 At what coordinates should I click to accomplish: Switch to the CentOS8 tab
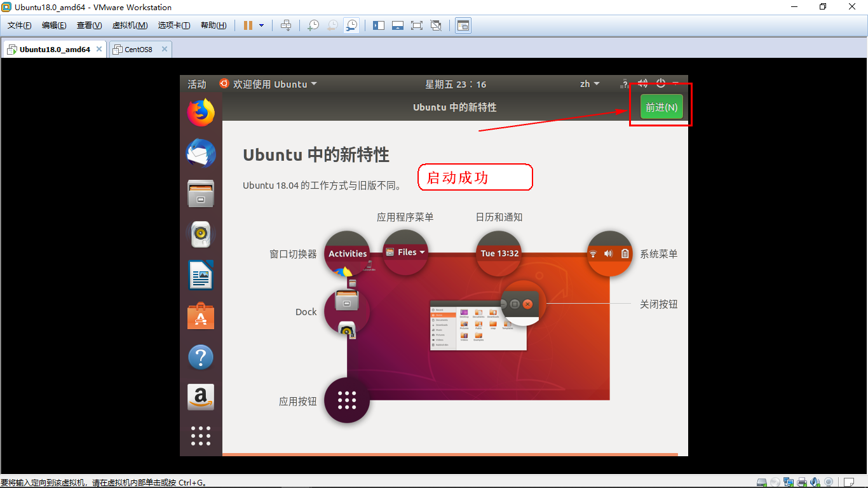pos(138,49)
